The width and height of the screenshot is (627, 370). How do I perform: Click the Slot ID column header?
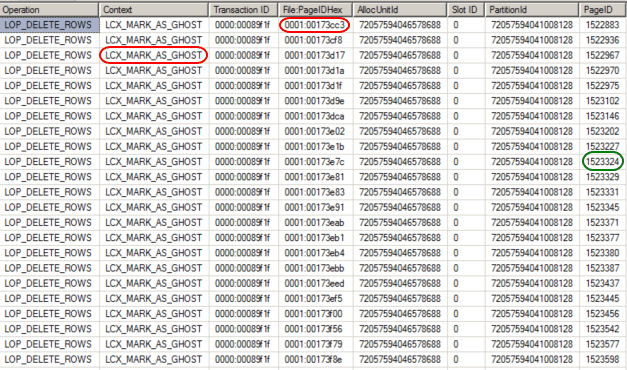[466, 10]
